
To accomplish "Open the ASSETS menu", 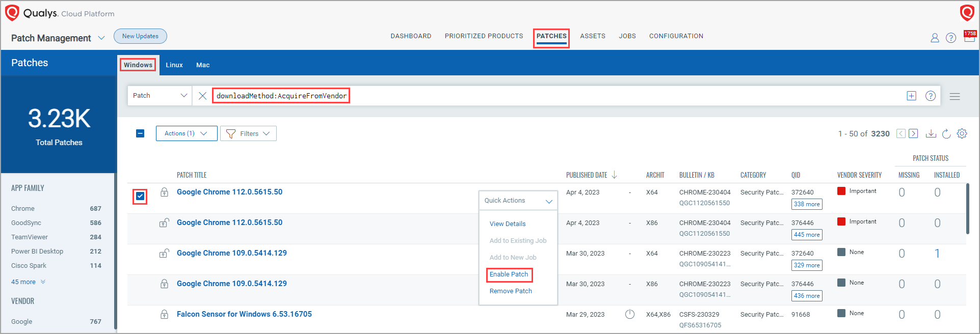I will click(x=592, y=36).
